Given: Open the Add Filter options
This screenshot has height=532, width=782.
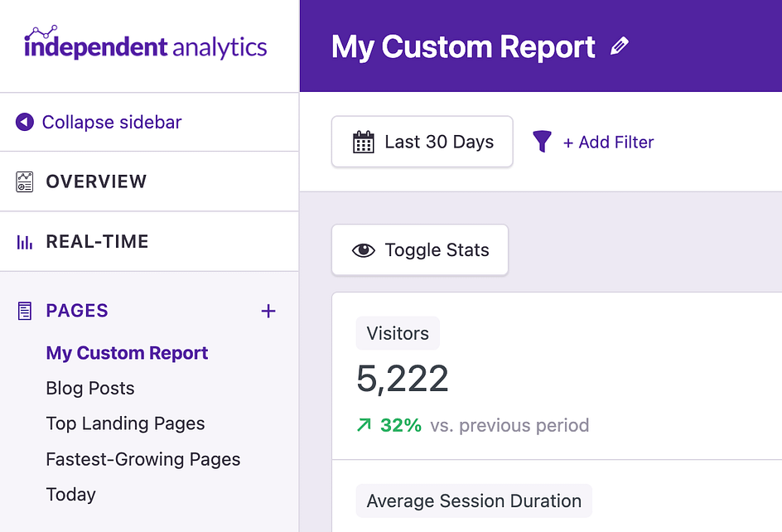Looking at the screenshot, I should coord(608,142).
